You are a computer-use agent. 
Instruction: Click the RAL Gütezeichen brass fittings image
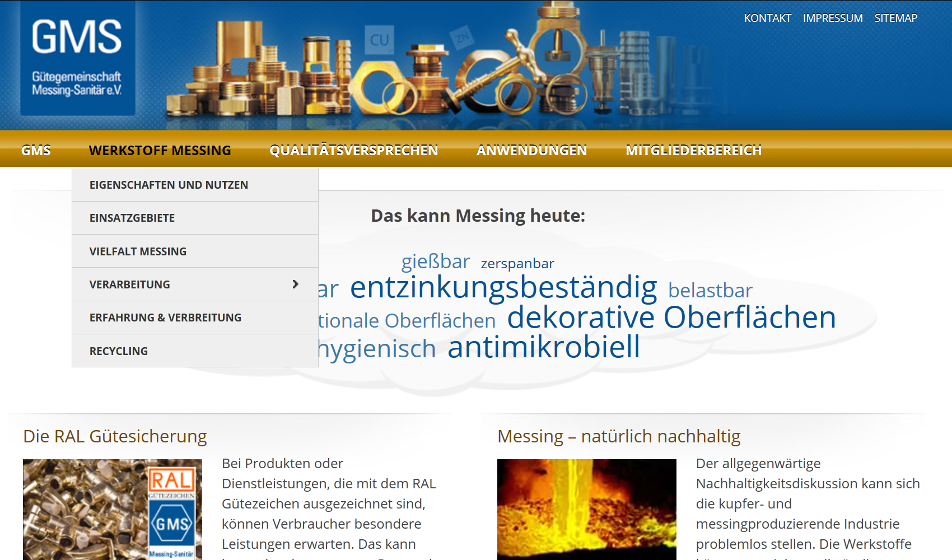(112, 509)
